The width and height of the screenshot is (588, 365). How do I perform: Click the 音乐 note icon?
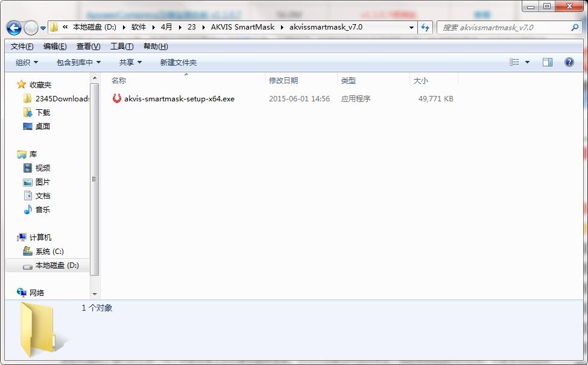(x=28, y=209)
